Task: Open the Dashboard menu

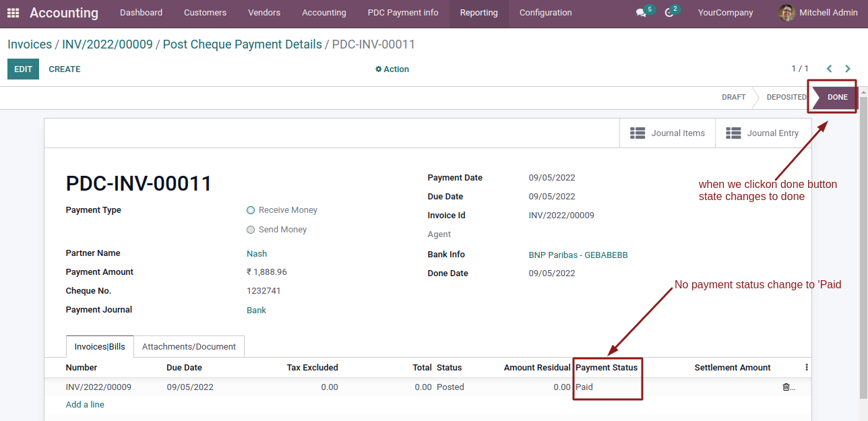Action: [x=141, y=13]
